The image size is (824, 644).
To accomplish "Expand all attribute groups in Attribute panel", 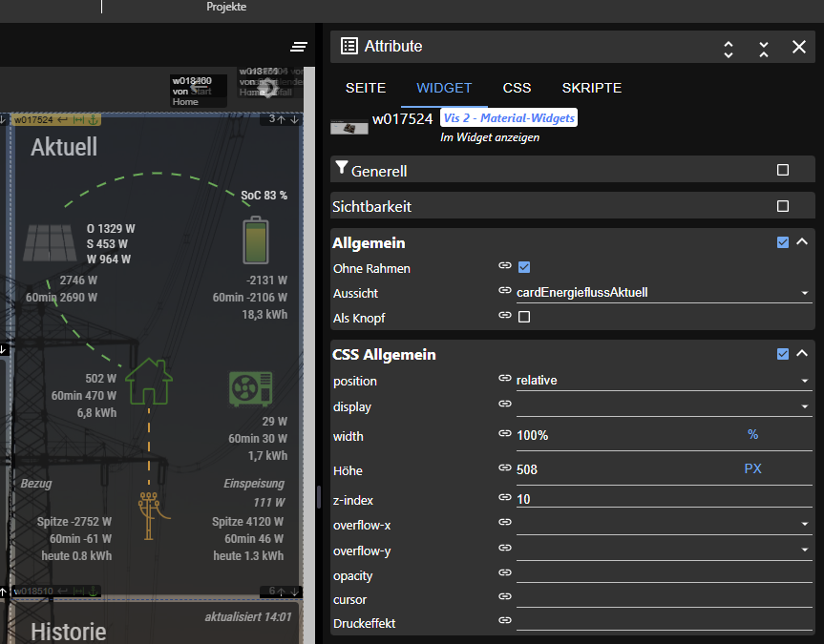I will coord(729,48).
